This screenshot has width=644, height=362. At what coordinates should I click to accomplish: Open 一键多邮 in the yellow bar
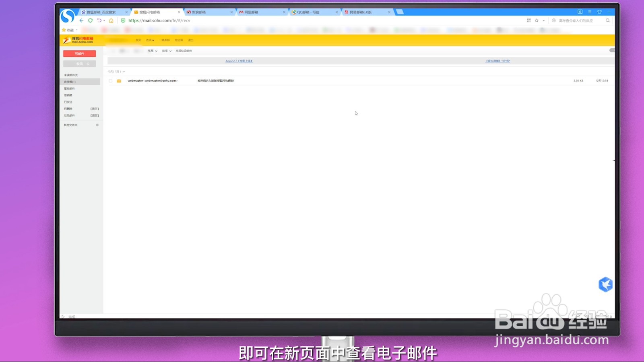point(164,40)
